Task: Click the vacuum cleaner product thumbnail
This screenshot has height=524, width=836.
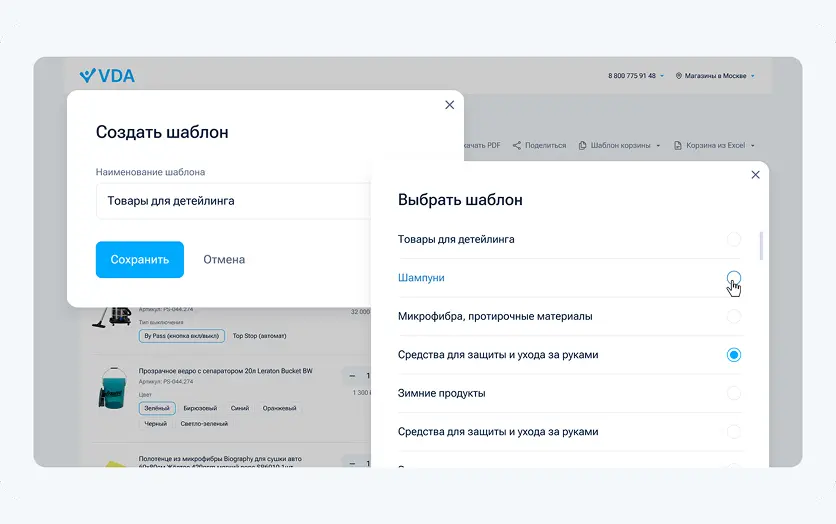Action: tap(112, 316)
